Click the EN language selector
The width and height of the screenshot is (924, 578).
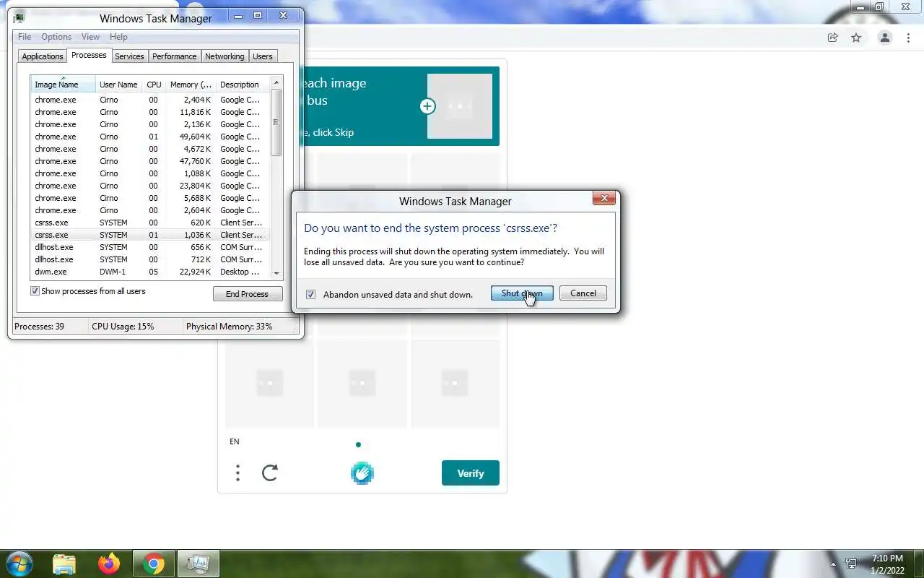coord(235,441)
